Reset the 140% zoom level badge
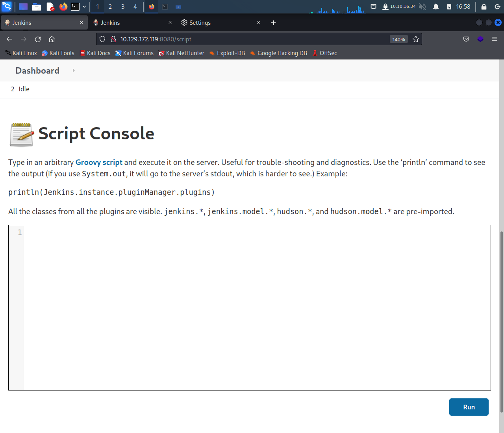The image size is (504, 433). pos(398,39)
